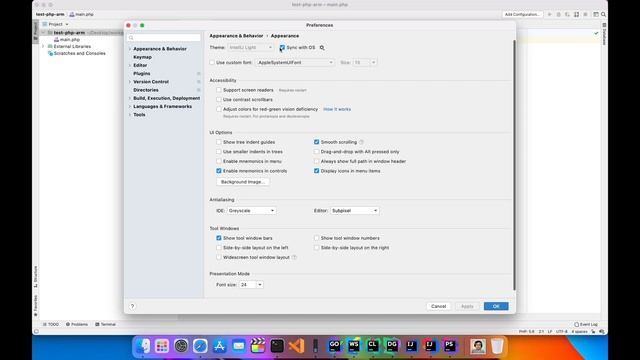Click the OK button
The image size is (640, 360).
(x=496, y=306)
